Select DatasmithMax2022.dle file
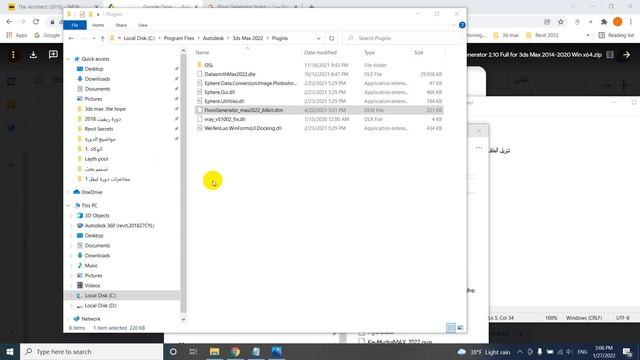This screenshot has width=640, height=360. click(x=230, y=74)
